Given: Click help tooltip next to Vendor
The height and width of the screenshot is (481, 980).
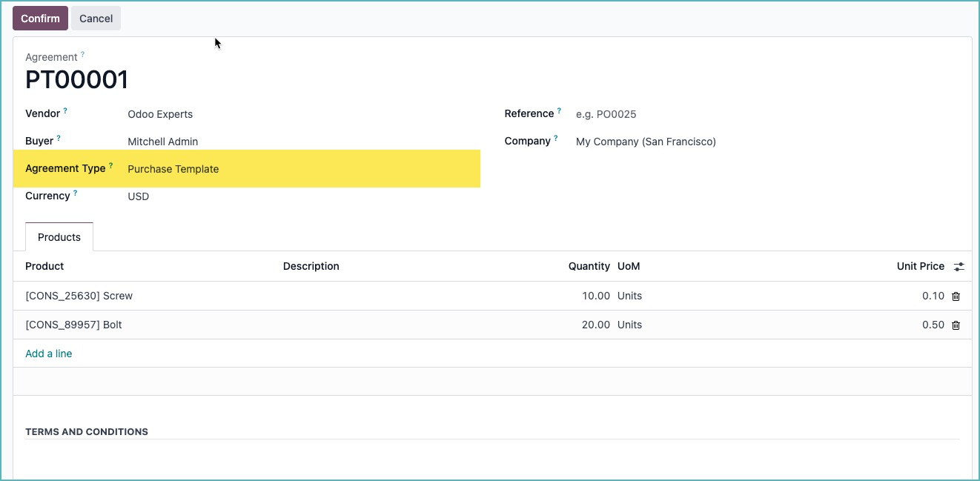Looking at the screenshot, I should click(65, 111).
